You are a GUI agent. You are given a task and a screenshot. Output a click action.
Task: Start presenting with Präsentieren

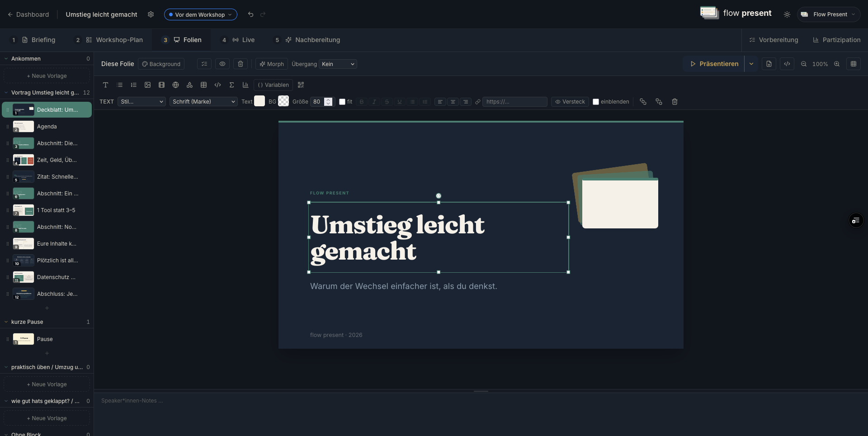click(714, 64)
